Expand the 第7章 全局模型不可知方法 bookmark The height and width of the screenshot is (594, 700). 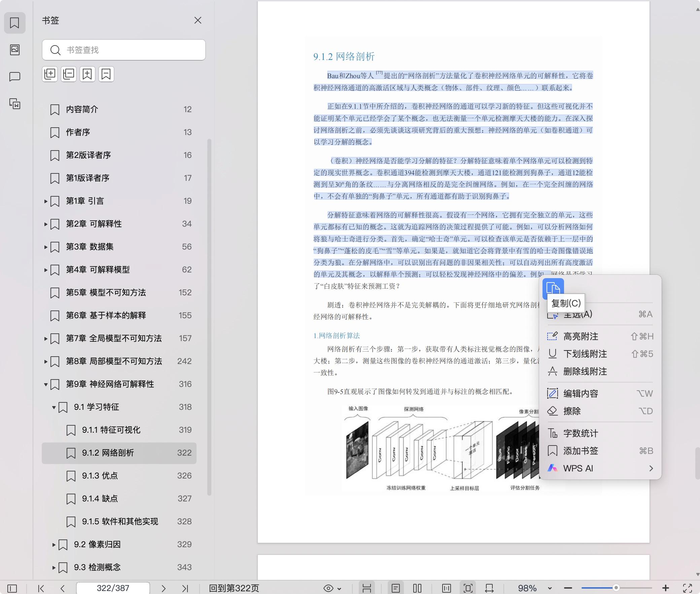tap(46, 338)
